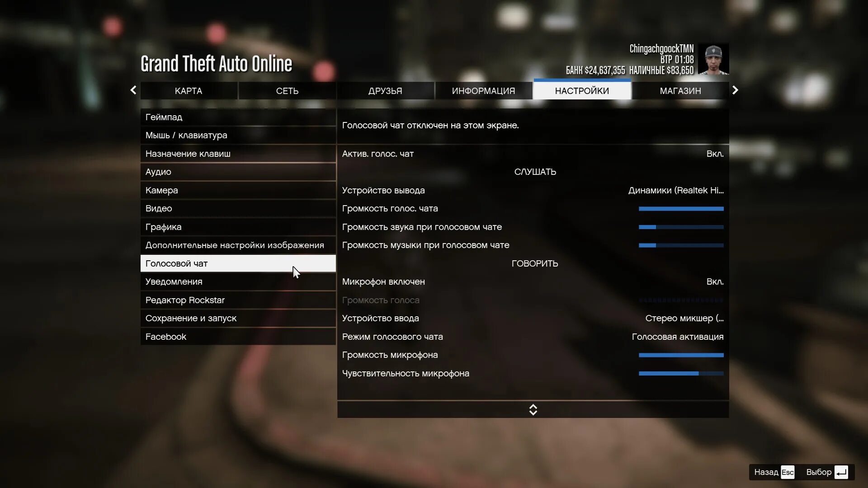Open Аудио settings section icon
The image size is (868, 488).
point(158,172)
